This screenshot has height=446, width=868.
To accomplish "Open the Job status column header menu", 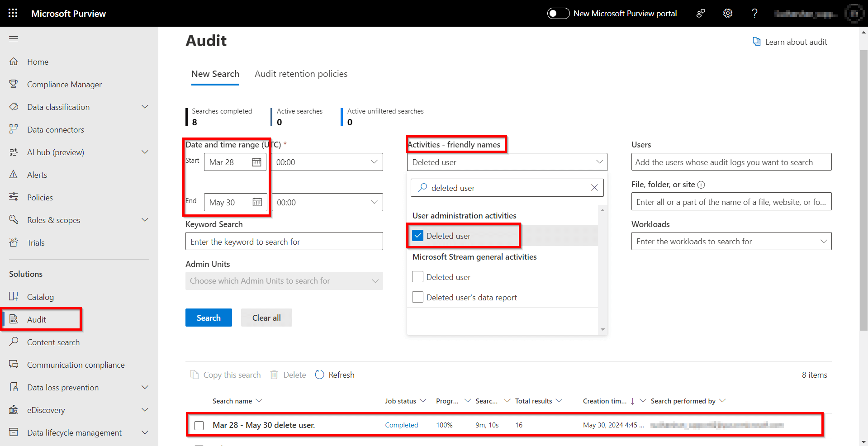I will (423, 401).
